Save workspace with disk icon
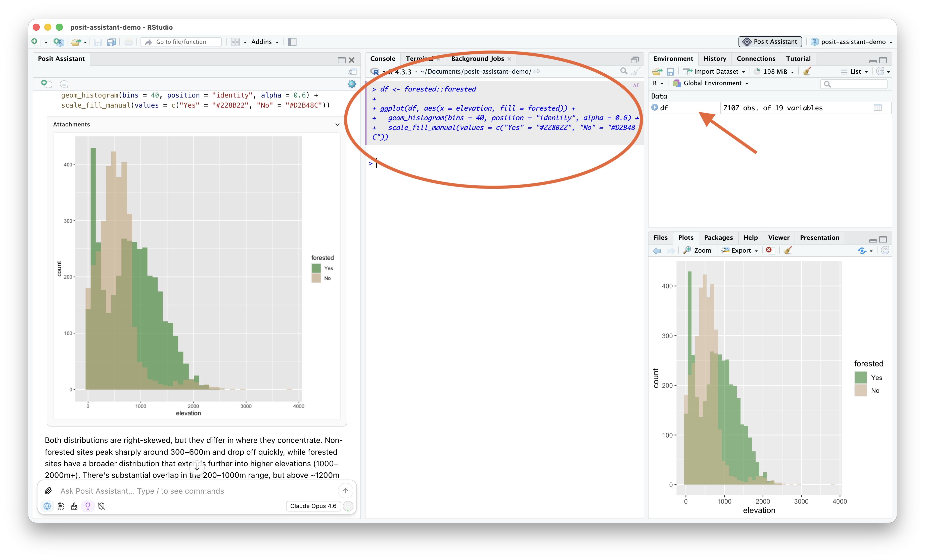925x560 pixels. point(670,72)
